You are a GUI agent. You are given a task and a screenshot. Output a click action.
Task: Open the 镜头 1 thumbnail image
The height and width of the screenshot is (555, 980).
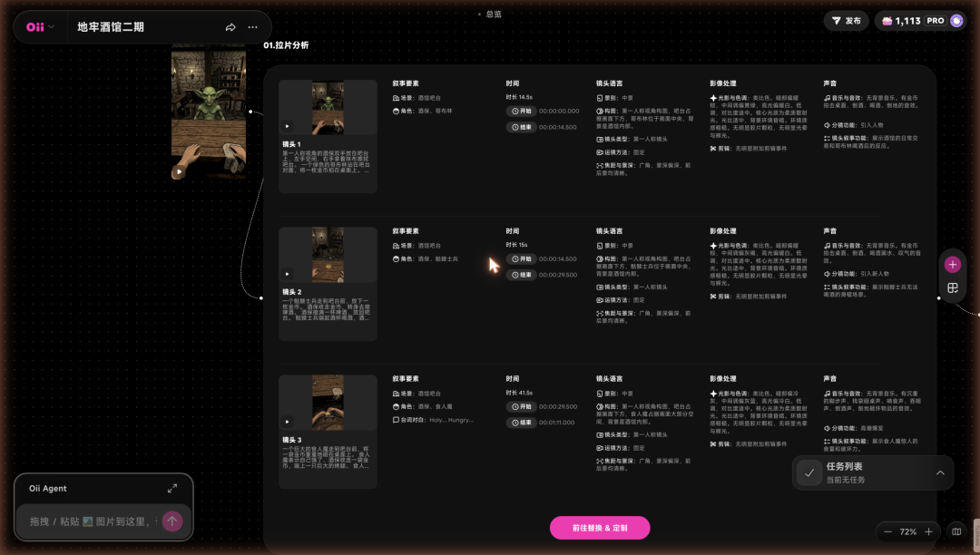(x=328, y=107)
